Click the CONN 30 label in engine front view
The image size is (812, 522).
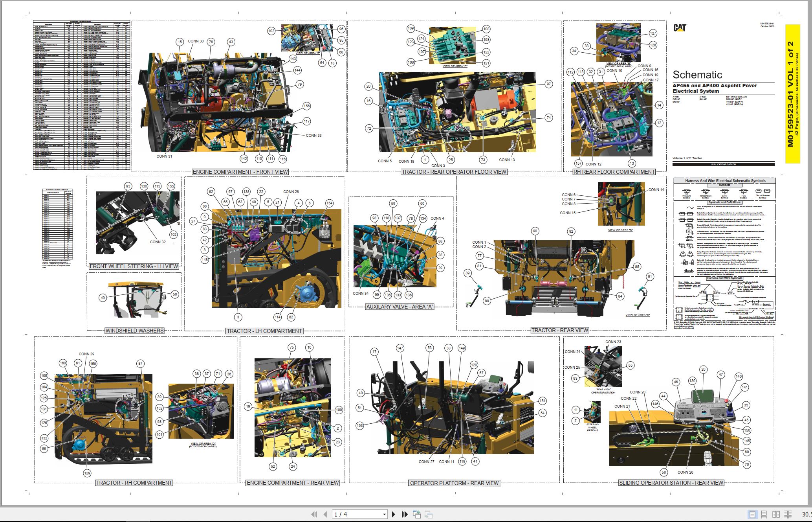(x=196, y=41)
